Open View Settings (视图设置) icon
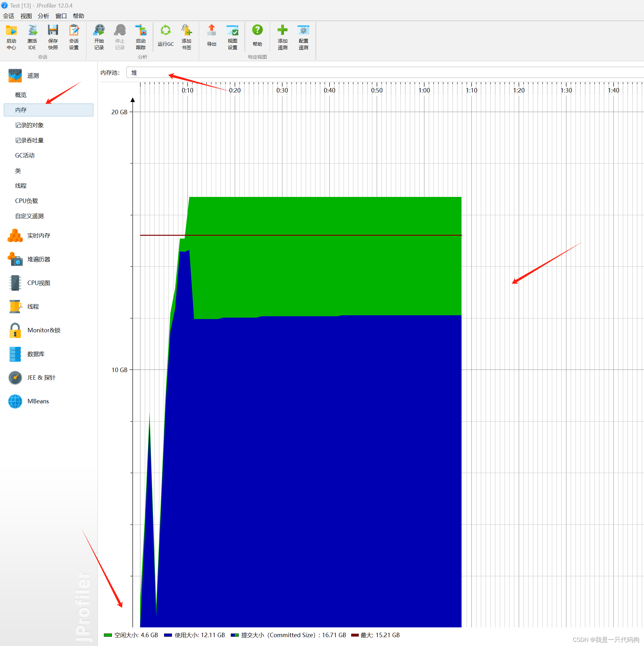Viewport: 644px width, 646px height. pyautogui.click(x=232, y=31)
